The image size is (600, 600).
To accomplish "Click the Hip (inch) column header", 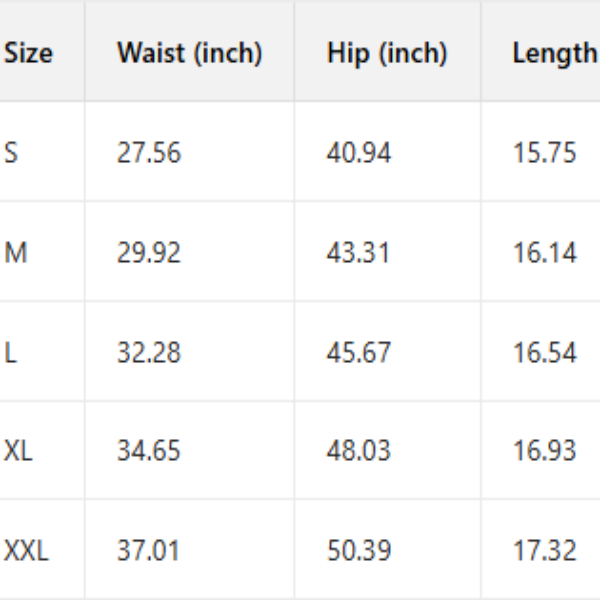I will click(386, 53).
